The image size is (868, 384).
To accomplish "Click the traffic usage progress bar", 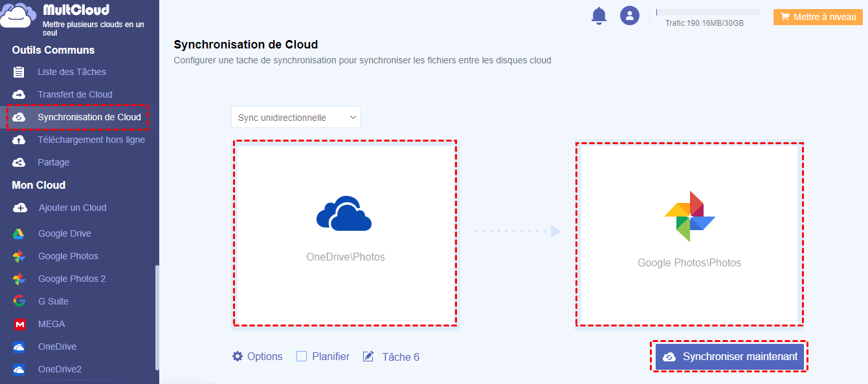I will 708,12.
